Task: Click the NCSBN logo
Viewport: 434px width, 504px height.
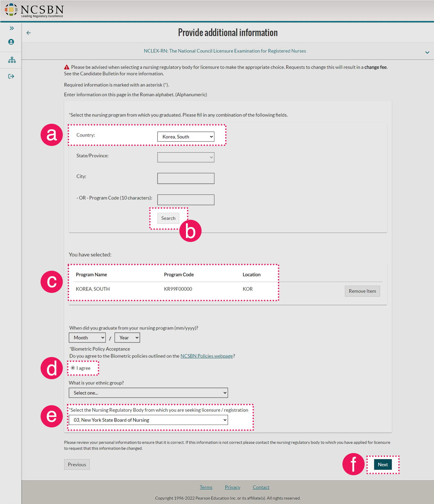Action: tap(34, 10)
